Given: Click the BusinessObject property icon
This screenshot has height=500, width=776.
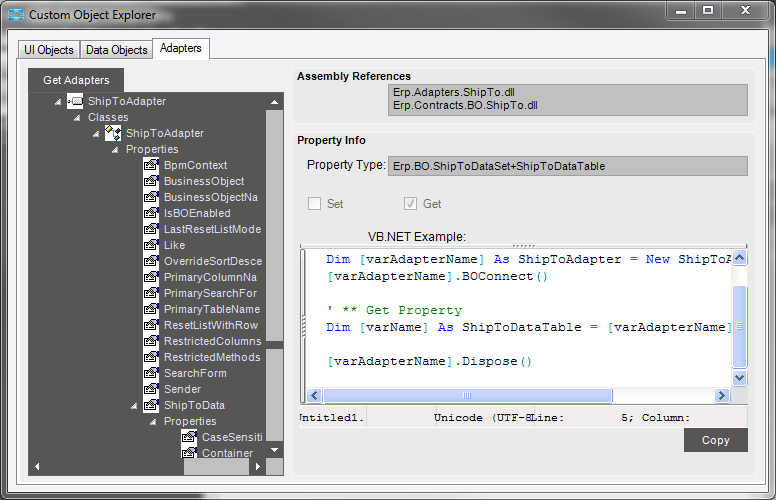Looking at the screenshot, I should tap(151, 181).
